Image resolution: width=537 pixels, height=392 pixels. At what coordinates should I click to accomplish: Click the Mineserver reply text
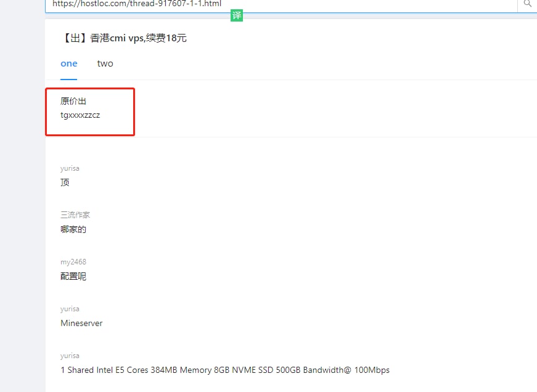[x=81, y=323]
